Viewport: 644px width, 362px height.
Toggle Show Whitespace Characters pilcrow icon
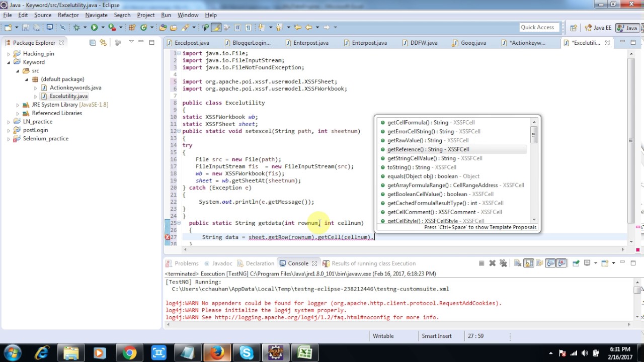point(249,27)
